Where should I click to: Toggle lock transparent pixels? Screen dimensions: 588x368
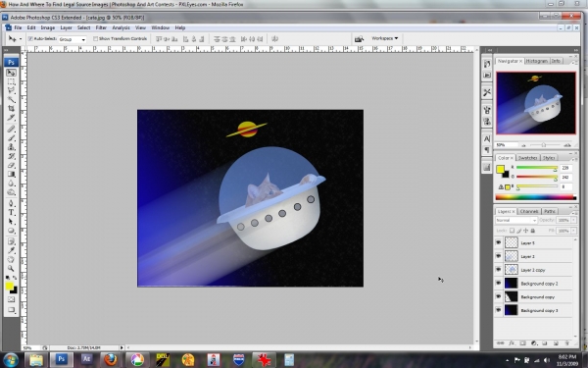click(x=512, y=231)
